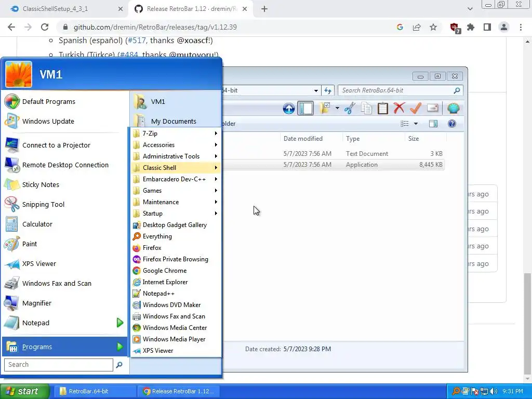Click the Up folder arrow in Explorer toolbar

point(289,108)
